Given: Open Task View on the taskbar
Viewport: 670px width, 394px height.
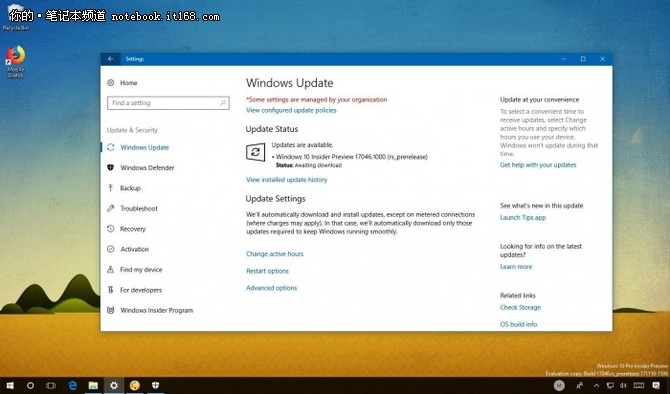Looking at the screenshot, I should [x=51, y=385].
